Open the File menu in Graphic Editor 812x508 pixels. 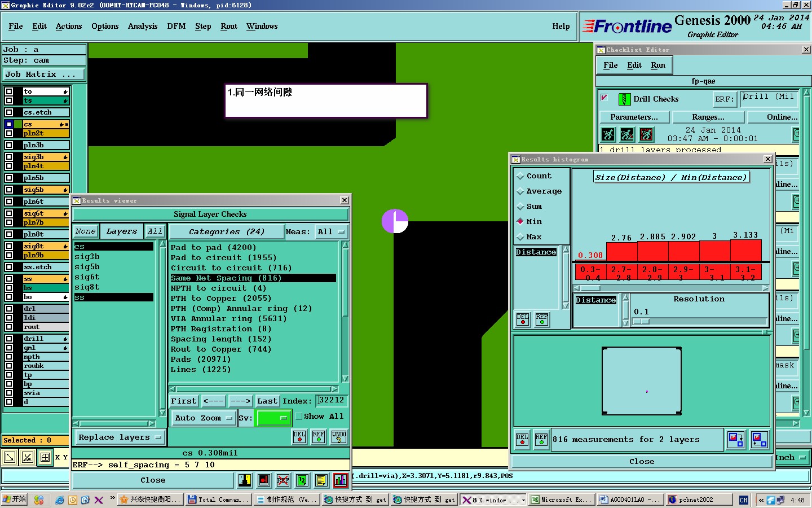coord(16,26)
